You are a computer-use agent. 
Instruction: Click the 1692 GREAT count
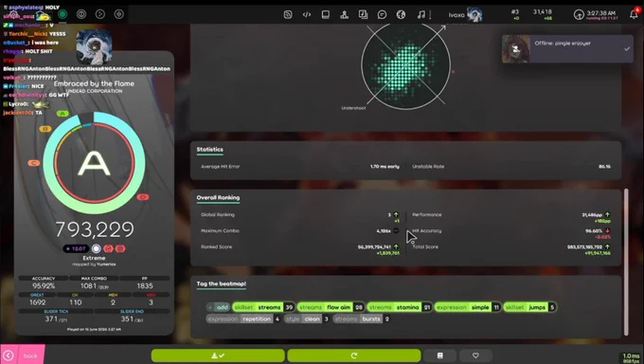37,302
